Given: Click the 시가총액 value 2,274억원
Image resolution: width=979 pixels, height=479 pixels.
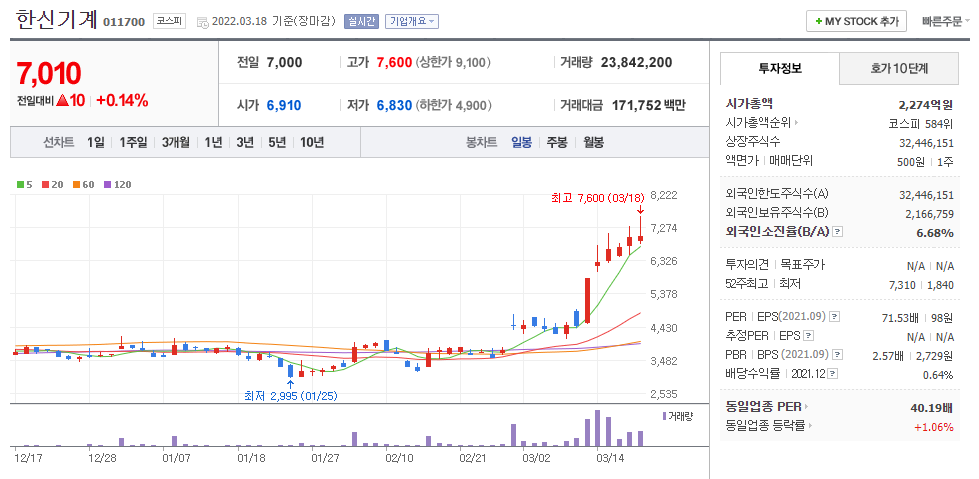Looking at the screenshot, I should [x=926, y=104].
